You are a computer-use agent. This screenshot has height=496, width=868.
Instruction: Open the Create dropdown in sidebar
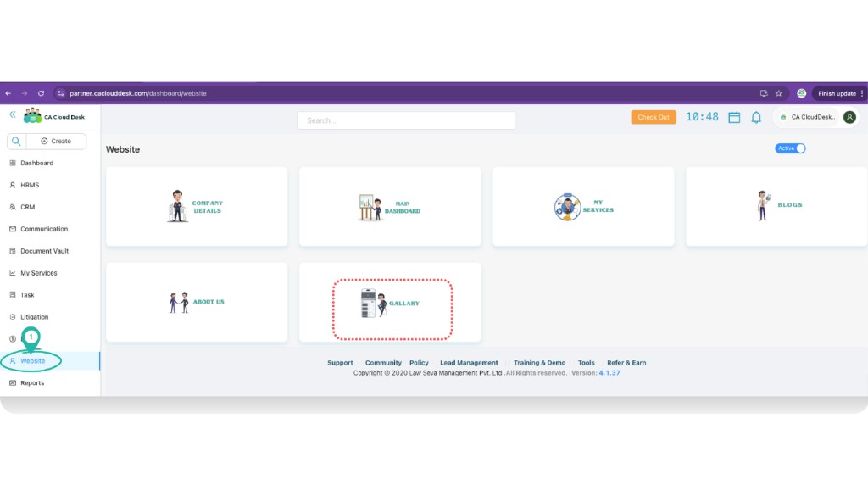point(57,141)
